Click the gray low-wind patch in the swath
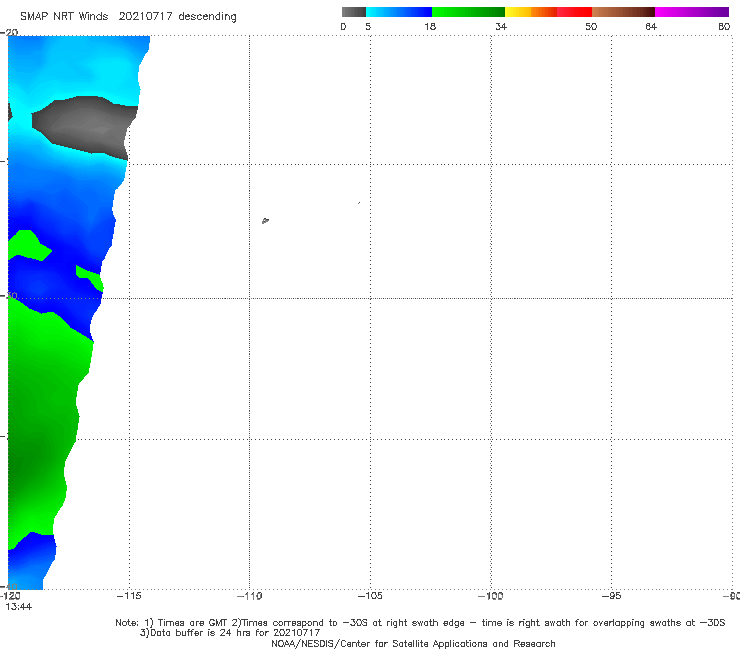Image resolution: width=740 pixels, height=650 pixels. [85, 127]
